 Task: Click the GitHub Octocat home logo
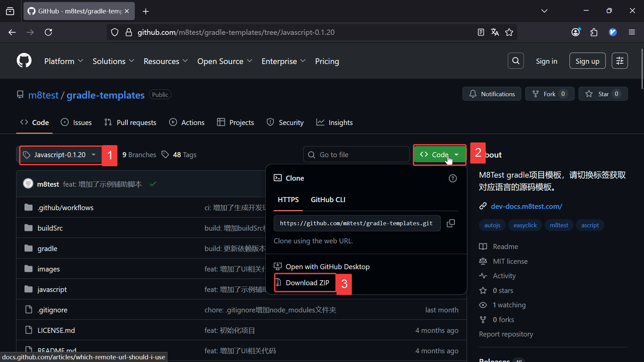tap(24, 61)
